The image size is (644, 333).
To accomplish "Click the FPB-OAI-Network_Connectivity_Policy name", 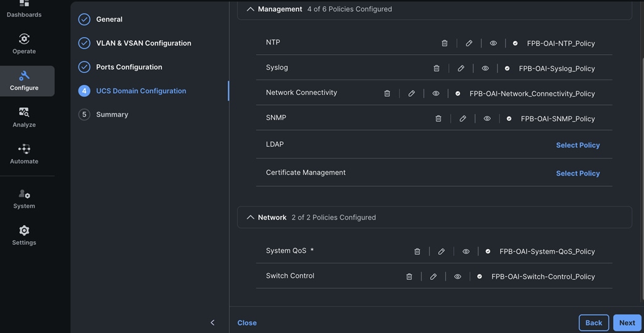I will coord(532,94).
